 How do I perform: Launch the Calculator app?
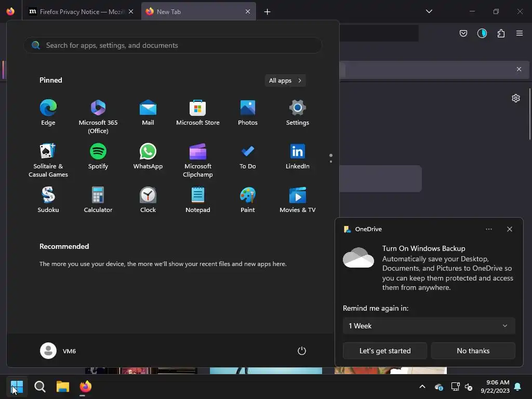tap(98, 200)
